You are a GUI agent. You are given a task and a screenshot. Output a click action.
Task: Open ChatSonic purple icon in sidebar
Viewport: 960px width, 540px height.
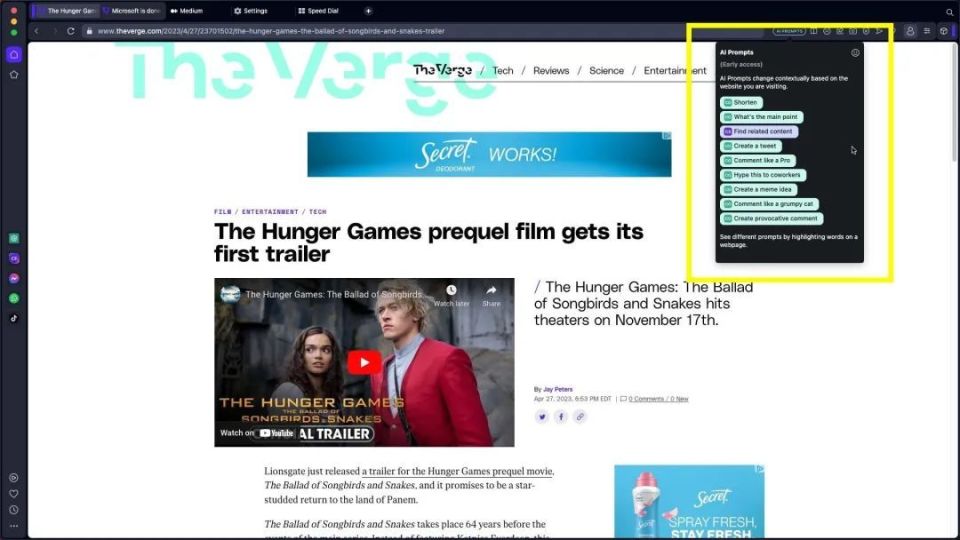14,258
